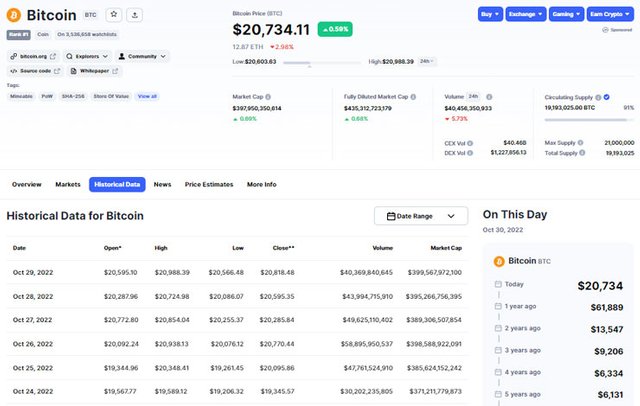Click the Sponsored label icon
640x406 pixels.
coord(605,30)
